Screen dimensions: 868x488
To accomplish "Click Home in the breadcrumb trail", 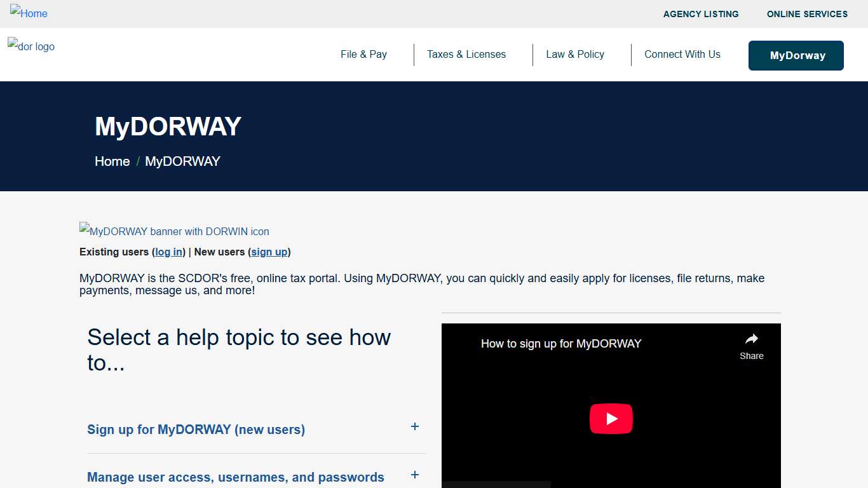I will pos(112,161).
